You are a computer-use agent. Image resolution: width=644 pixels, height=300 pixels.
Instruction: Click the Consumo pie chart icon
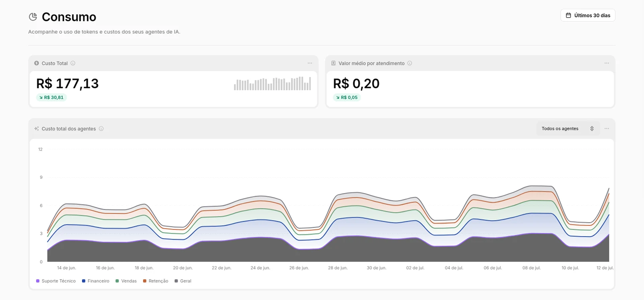coord(33,17)
